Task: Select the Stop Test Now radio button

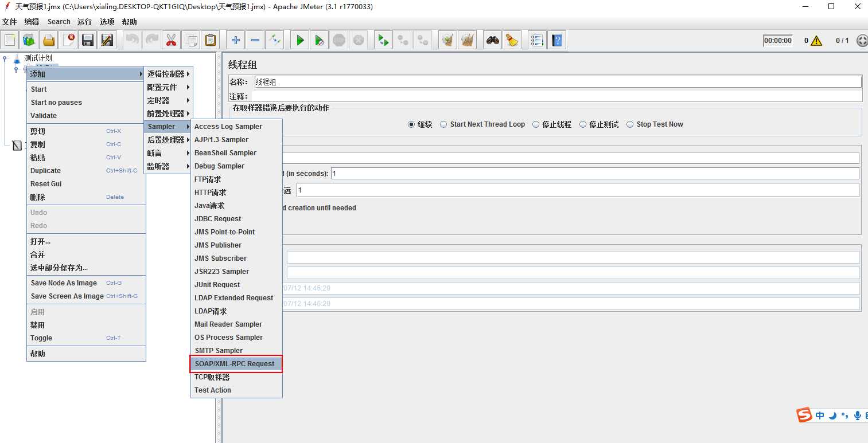Action: (630, 124)
